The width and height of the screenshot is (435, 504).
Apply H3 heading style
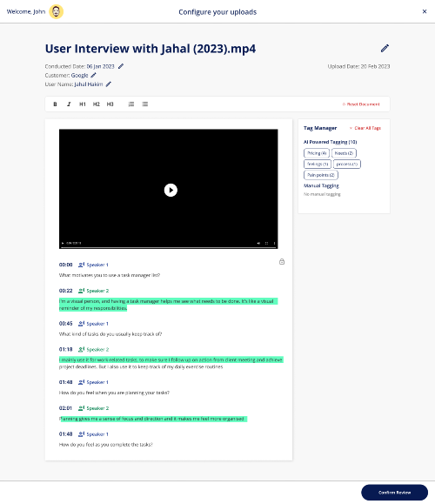110,104
